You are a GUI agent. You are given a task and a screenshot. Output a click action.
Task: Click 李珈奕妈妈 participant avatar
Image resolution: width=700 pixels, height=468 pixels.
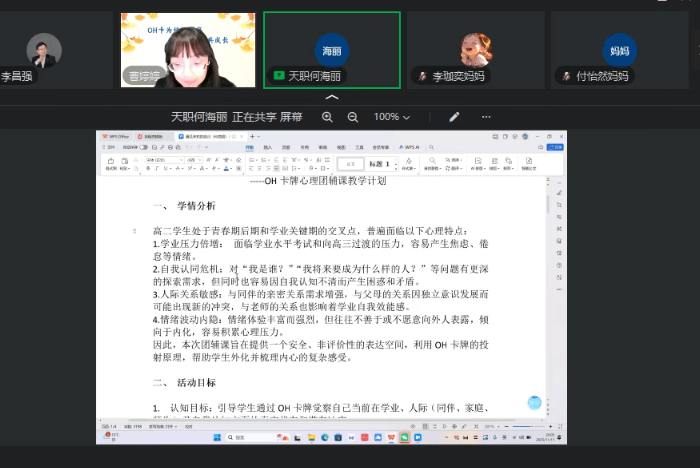[475, 49]
